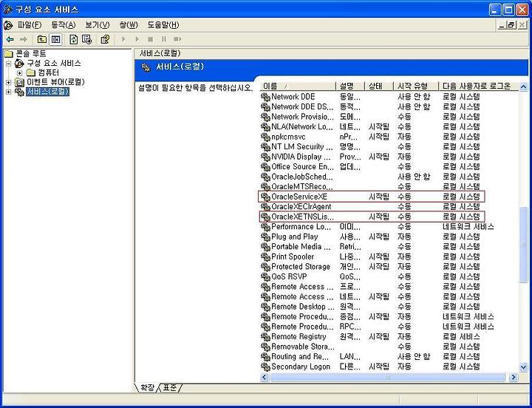Select the Routing and Re… service name

300,357
